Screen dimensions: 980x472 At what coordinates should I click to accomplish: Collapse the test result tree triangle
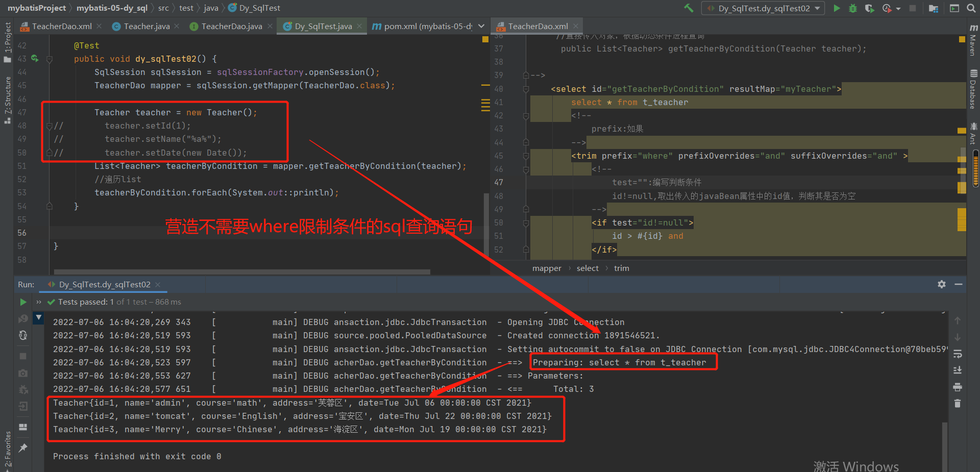(x=39, y=318)
